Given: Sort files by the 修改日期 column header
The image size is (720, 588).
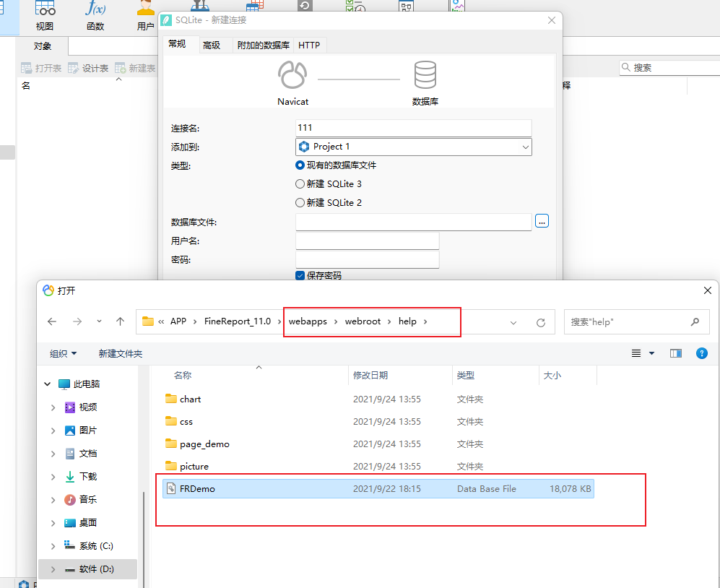Looking at the screenshot, I should (370, 376).
